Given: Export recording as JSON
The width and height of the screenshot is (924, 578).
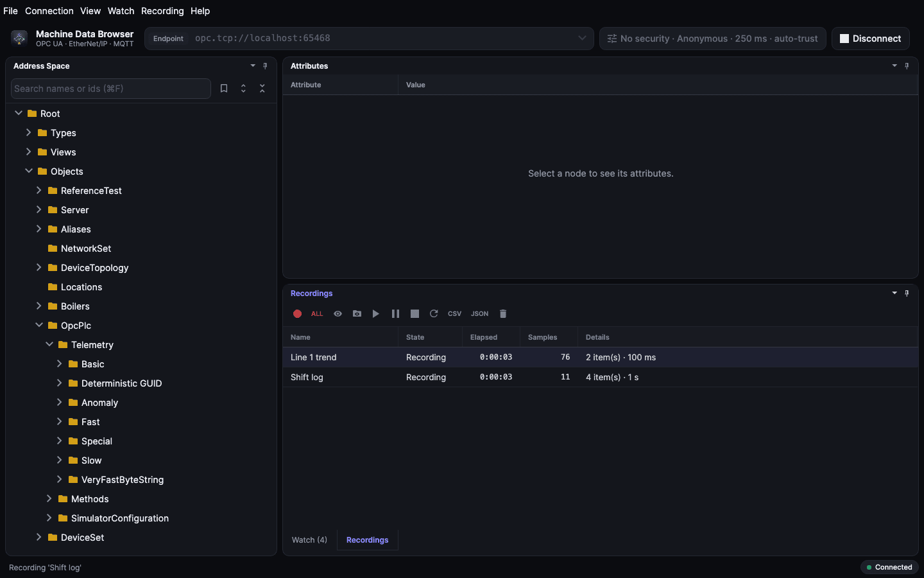Looking at the screenshot, I should [480, 313].
